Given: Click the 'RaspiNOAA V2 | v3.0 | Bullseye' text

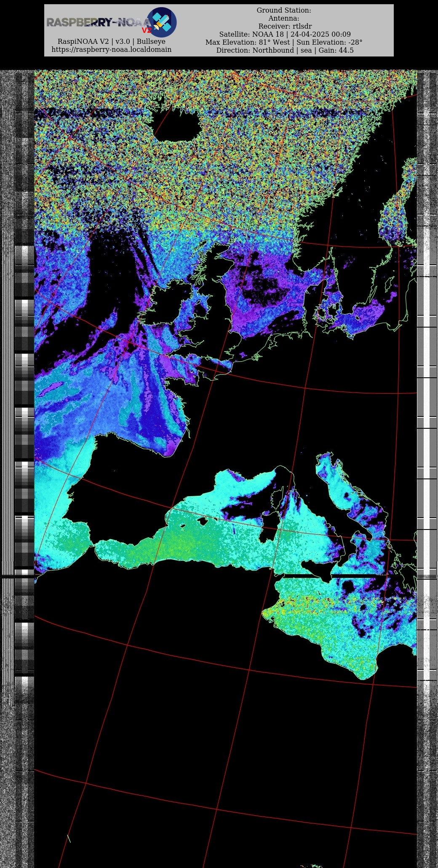Looking at the screenshot, I should (112, 41).
